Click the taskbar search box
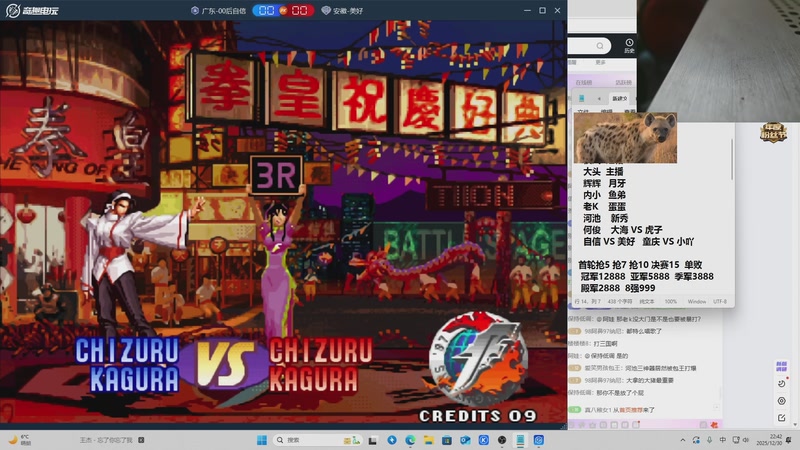 pos(318,440)
